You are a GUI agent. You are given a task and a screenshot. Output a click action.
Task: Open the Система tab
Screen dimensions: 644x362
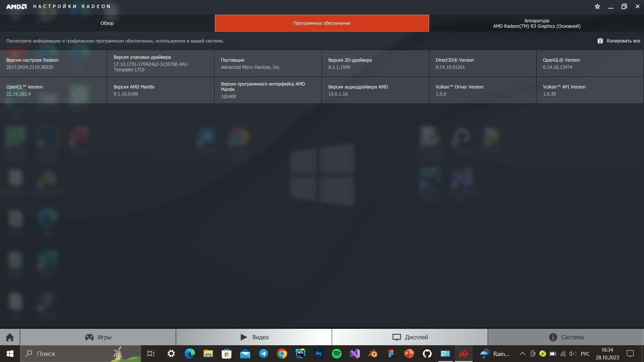click(566, 337)
